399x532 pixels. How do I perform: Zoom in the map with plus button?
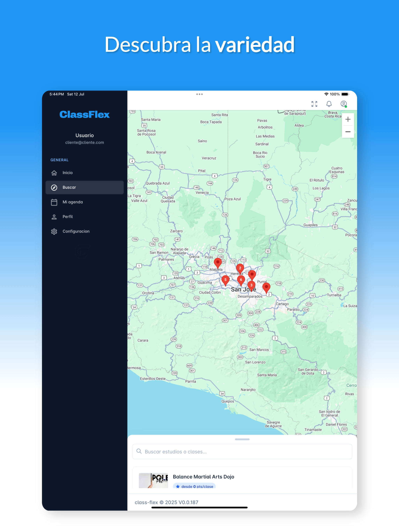348,119
